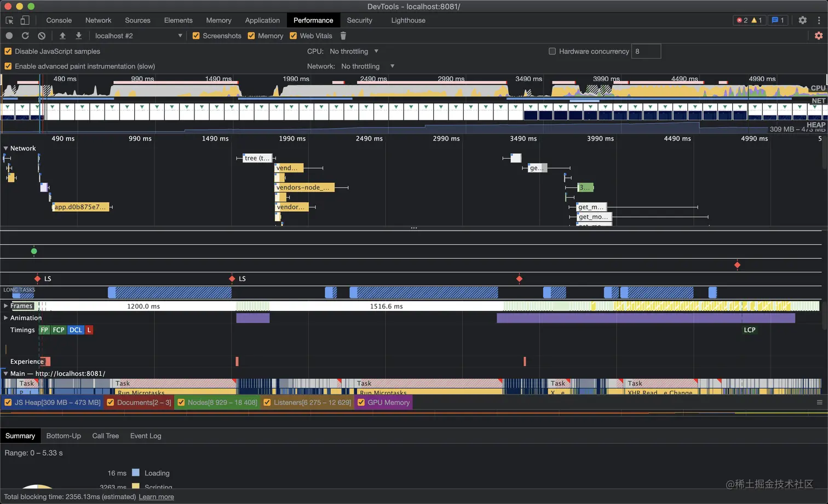The height and width of the screenshot is (504, 828).
Task: Switch to the Elements tab
Action: [x=179, y=20]
